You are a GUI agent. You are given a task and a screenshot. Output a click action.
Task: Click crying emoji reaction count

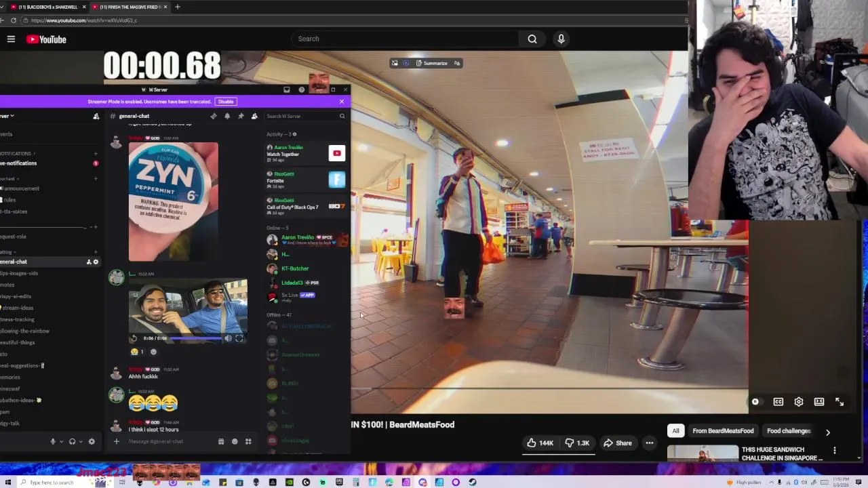tap(138, 352)
